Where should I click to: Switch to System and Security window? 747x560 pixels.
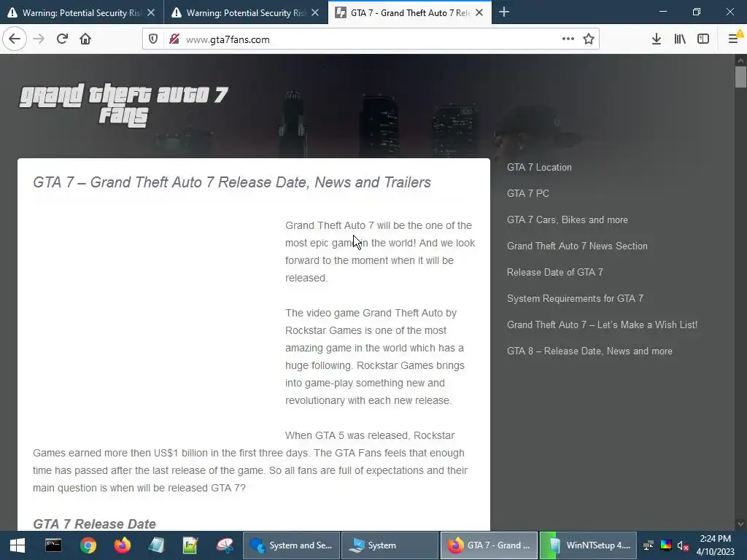point(291,545)
